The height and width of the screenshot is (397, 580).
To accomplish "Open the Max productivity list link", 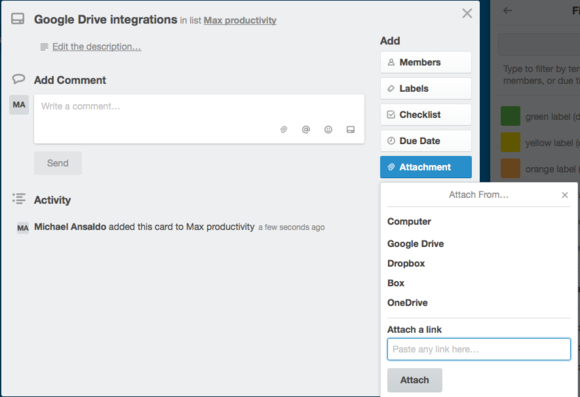I will [x=240, y=20].
